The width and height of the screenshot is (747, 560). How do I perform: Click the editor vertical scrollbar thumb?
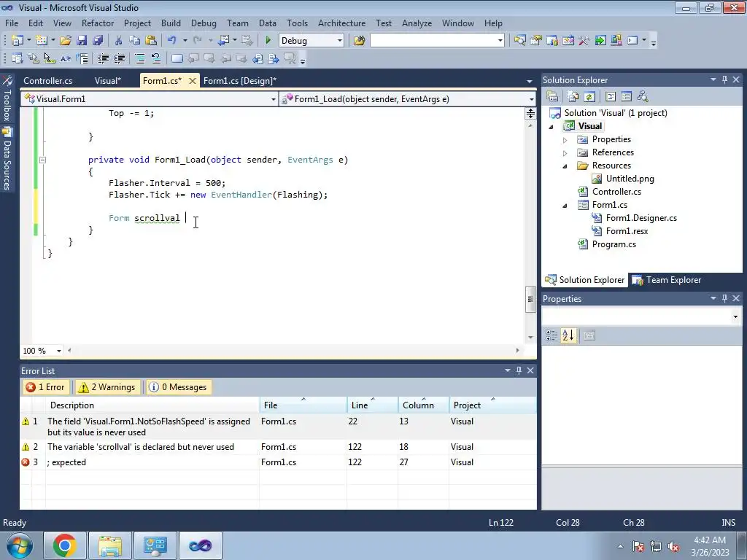pyautogui.click(x=530, y=299)
